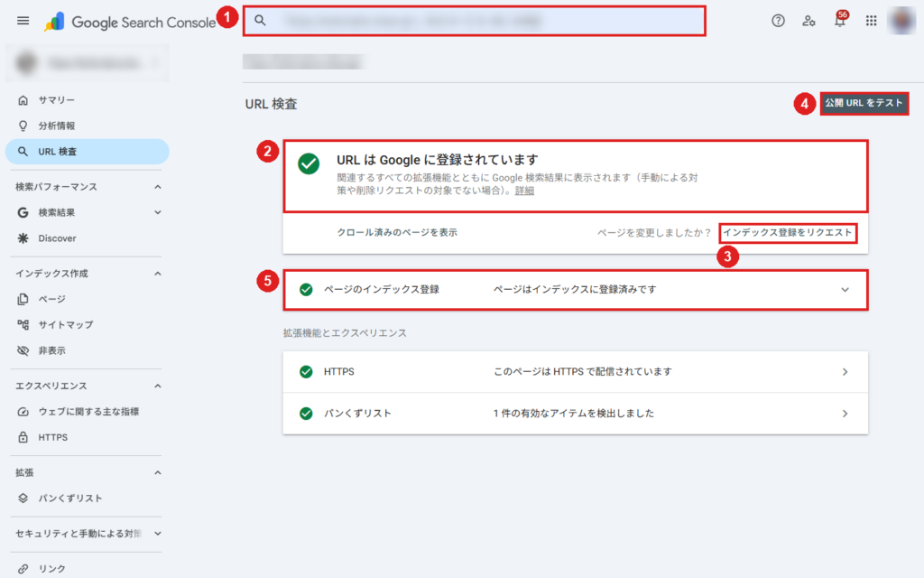Collapse the 検索パフォーマンス section
The width and height of the screenshot is (924, 578).
(157, 187)
